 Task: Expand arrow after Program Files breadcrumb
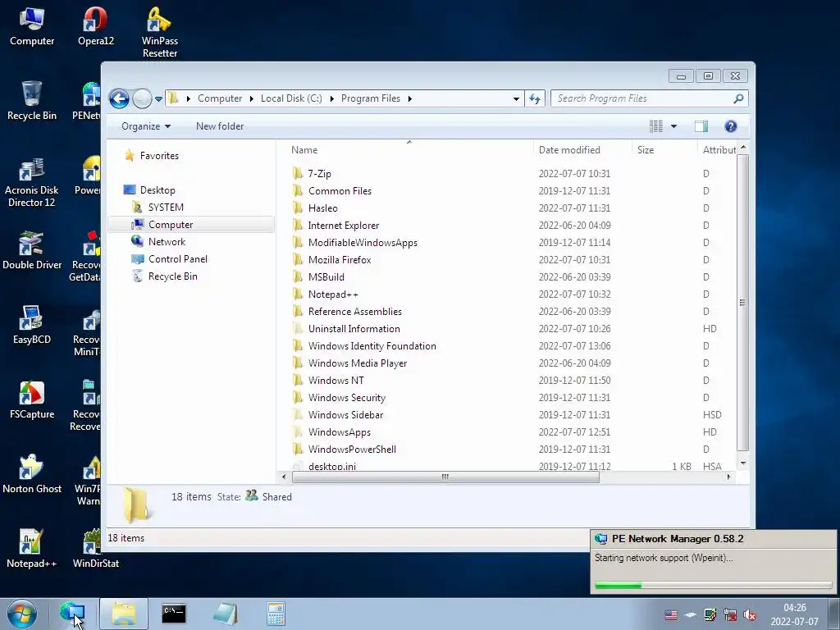click(410, 98)
